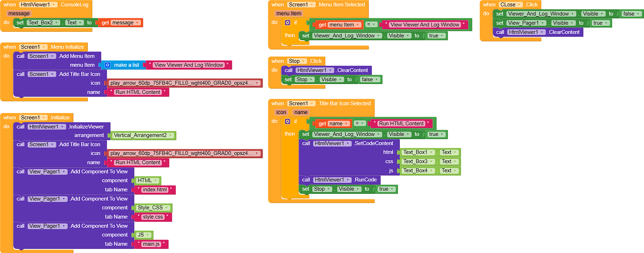The height and width of the screenshot is (253, 644).
Task: Open Screen1 dropdown in Screen1 Initialize event header
Action: [33, 118]
